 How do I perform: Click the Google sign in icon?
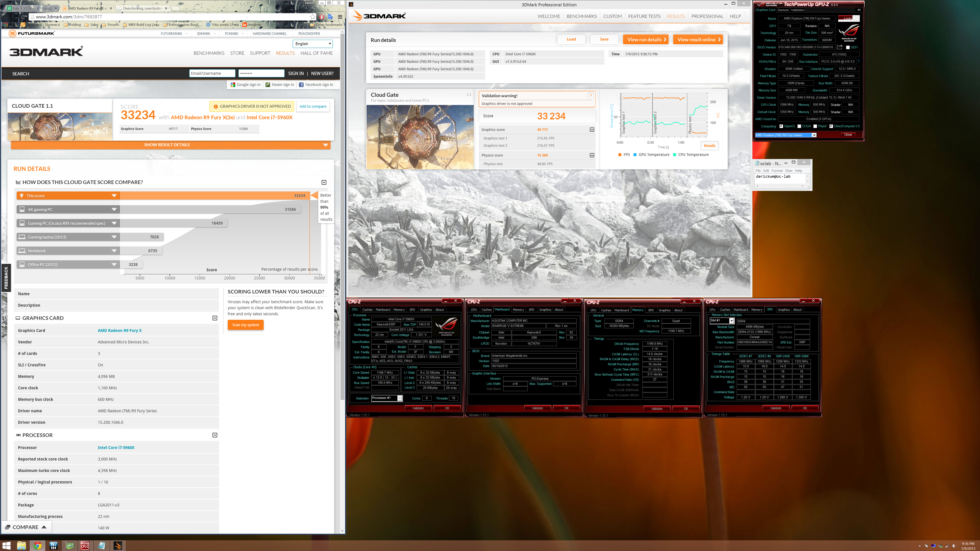[233, 85]
